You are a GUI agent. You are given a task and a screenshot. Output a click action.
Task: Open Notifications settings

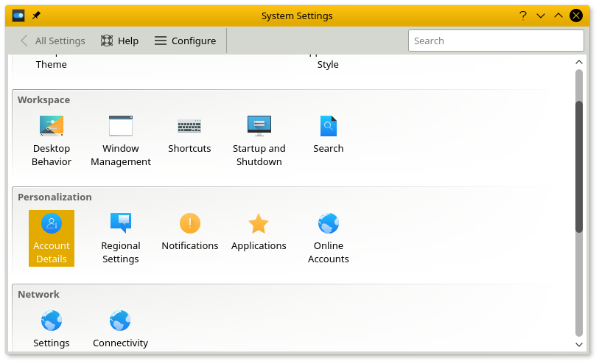pyautogui.click(x=190, y=232)
